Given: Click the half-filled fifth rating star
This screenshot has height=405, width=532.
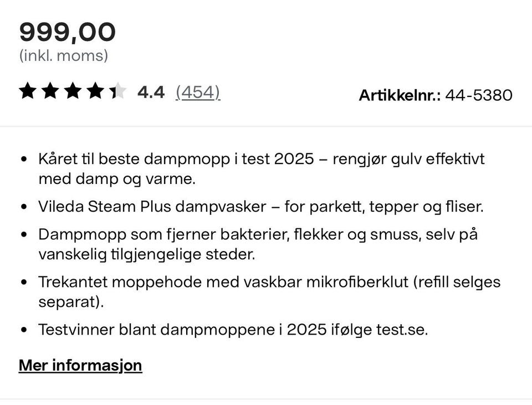Looking at the screenshot, I should (x=117, y=91).
